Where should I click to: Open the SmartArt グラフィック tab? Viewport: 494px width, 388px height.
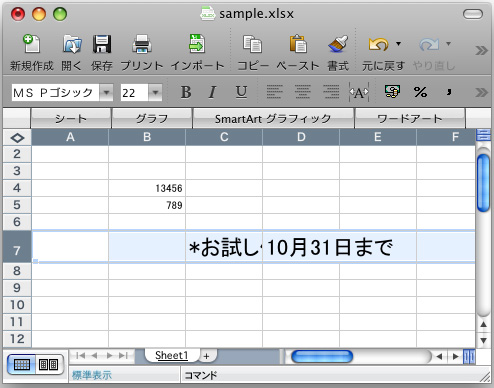click(x=273, y=118)
